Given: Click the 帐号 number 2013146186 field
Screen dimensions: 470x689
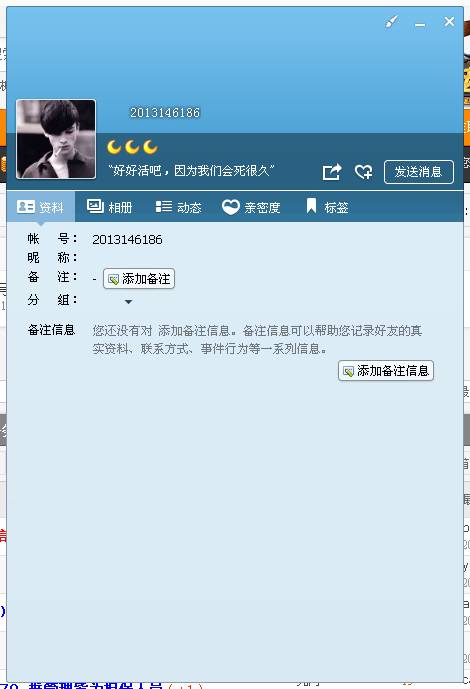Looking at the screenshot, I should click(x=127, y=239).
